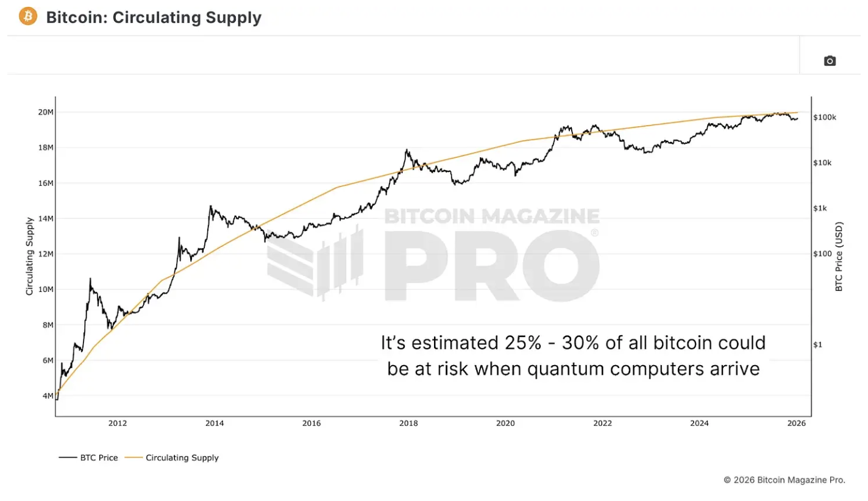The width and height of the screenshot is (868, 501).
Task: Click the 2012 x-axis year label
Action: point(117,424)
